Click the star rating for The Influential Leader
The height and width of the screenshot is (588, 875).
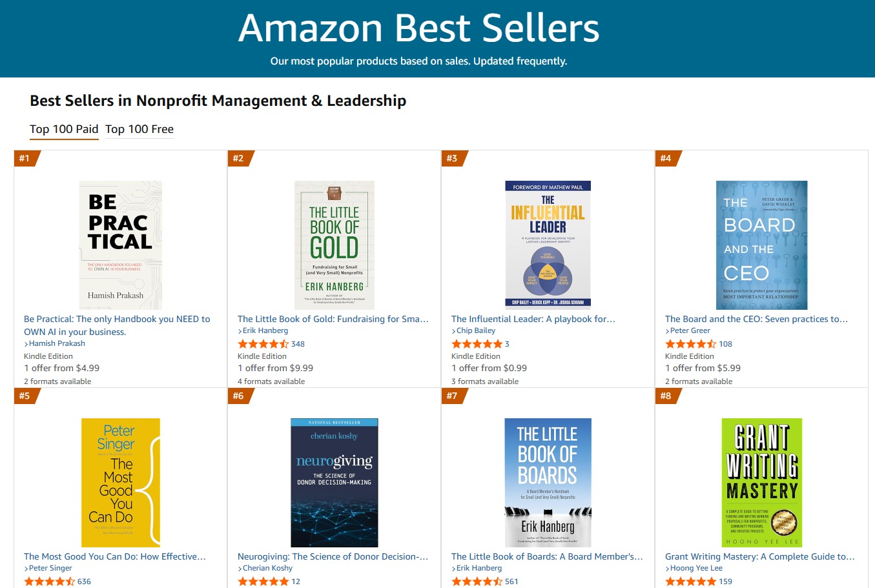tap(475, 343)
